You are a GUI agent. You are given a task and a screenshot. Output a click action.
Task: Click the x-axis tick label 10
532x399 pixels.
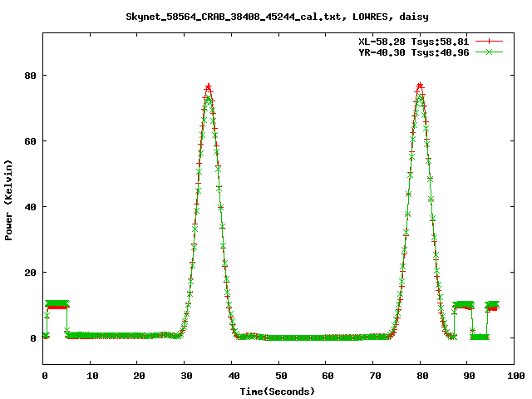click(x=92, y=376)
